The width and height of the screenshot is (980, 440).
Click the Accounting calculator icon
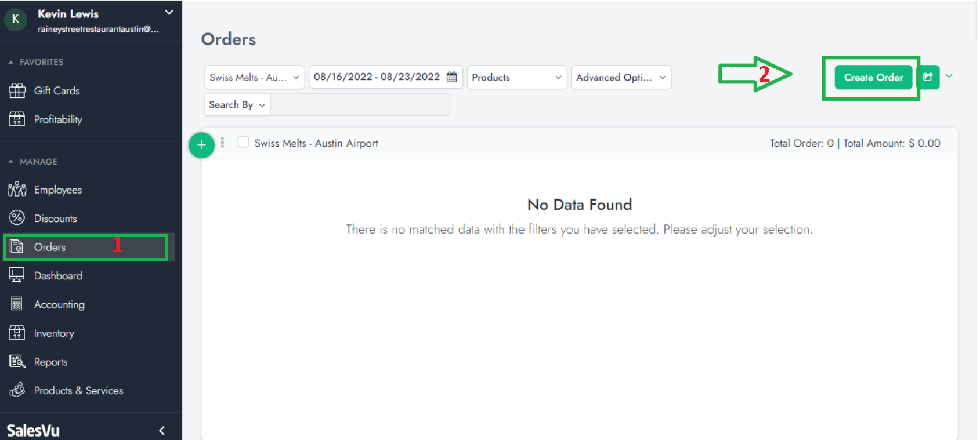[x=17, y=304]
